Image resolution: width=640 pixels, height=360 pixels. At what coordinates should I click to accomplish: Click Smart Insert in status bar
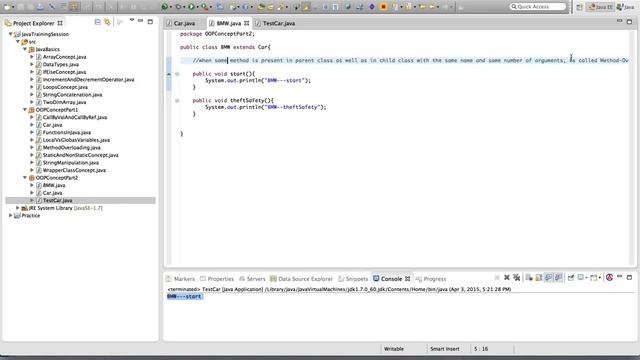pyautogui.click(x=444, y=349)
